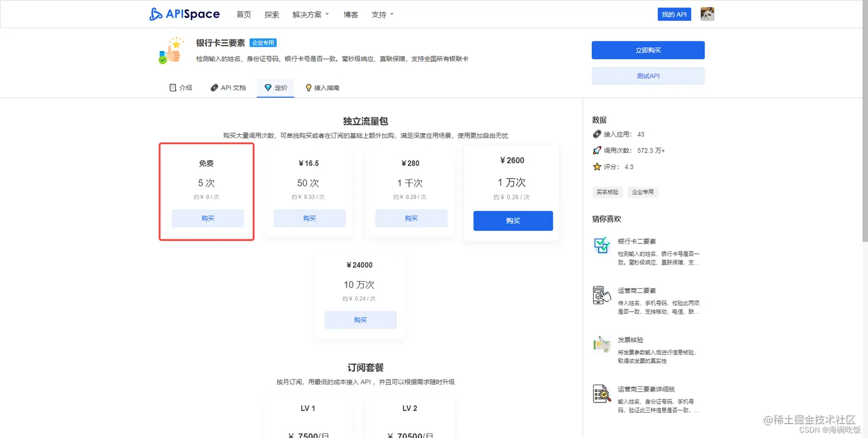The image size is (868, 438).
Task: Click the star icon beside 评分
Action: [597, 166]
